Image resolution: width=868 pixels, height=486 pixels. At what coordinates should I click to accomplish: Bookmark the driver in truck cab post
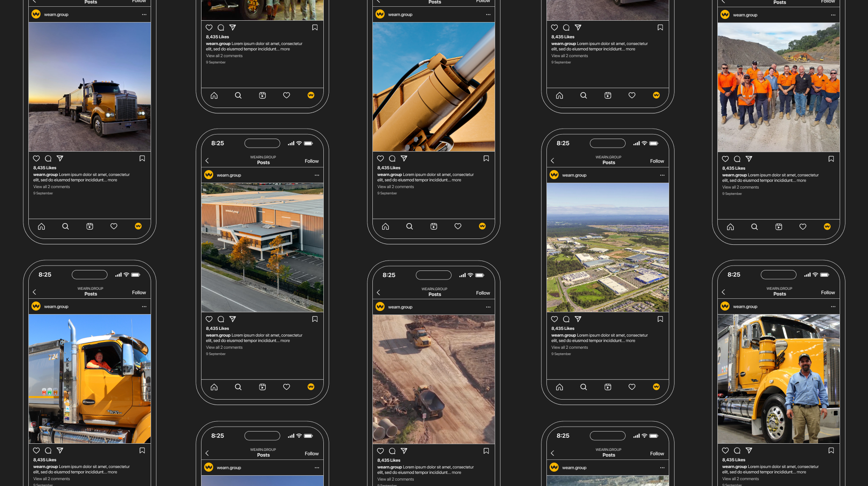(142, 450)
